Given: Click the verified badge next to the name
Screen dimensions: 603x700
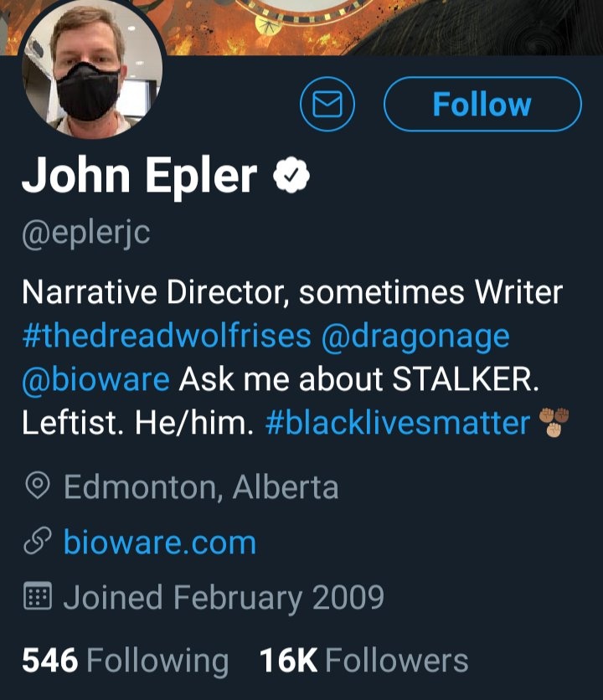Looking at the screenshot, I should tap(292, 177).
